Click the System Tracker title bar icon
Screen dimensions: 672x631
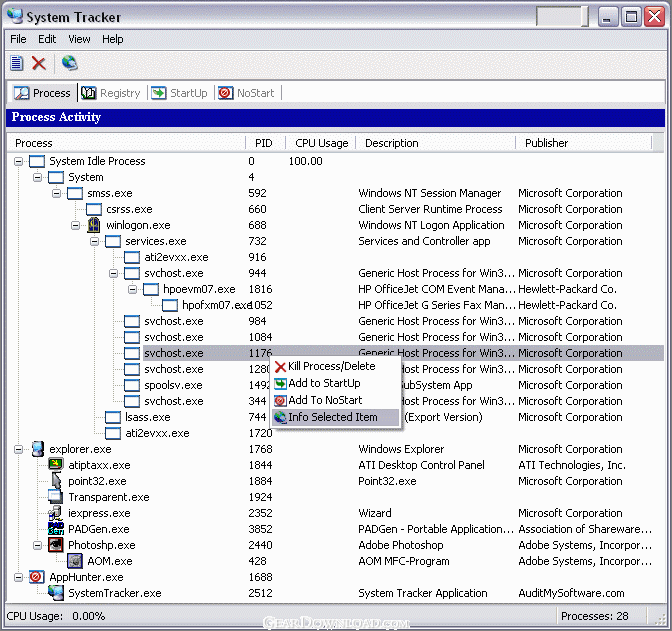tap(15, 16)
